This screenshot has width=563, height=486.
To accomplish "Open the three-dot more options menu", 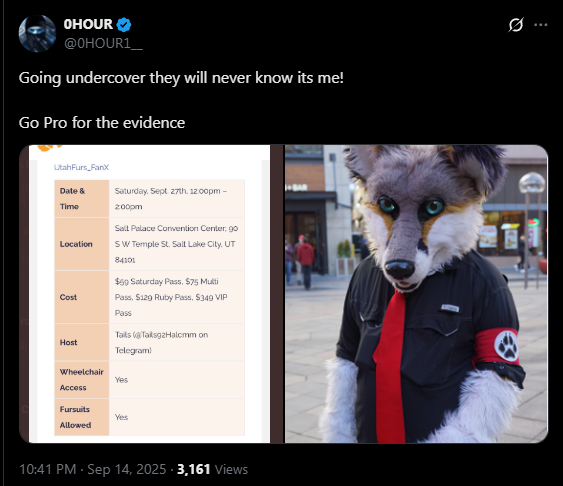I will (x=541, y=25).
